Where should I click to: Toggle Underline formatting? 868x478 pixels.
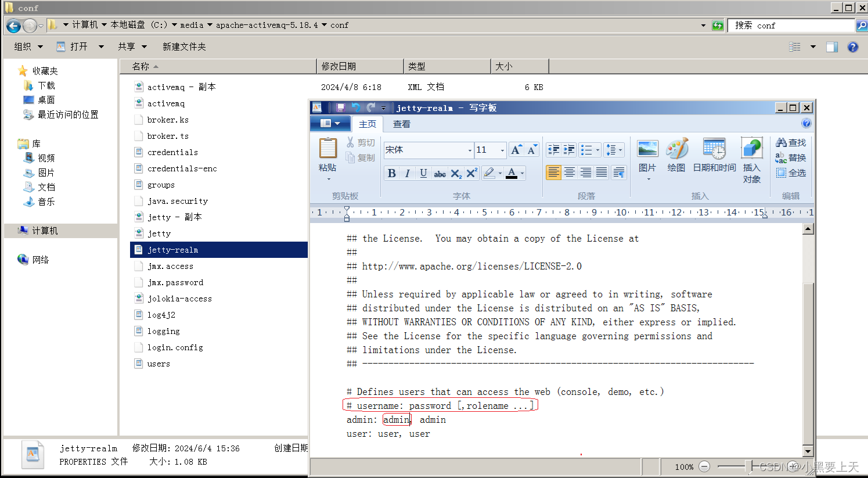point(423,173)
